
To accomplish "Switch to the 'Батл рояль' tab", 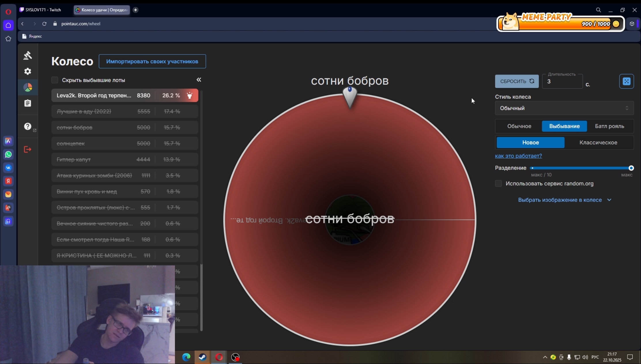I will click(609, 126).
